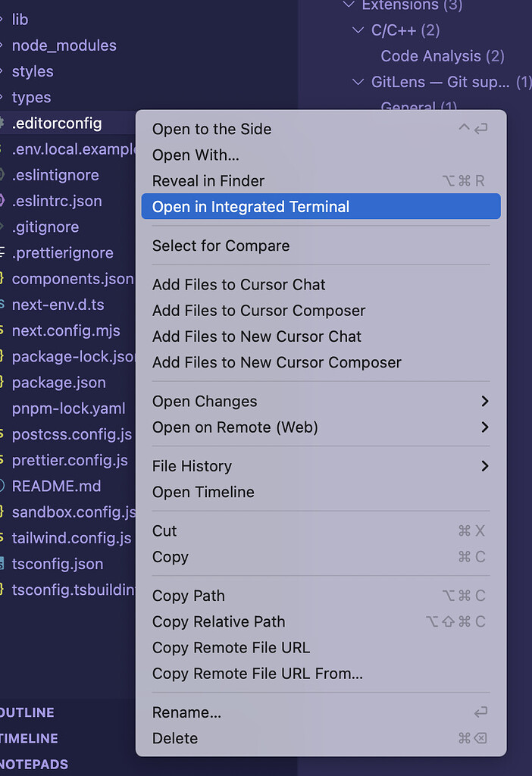Open the "Open Changes" submenu arrow
Viewport: 532px width, 776px height.
click(485, 401)
